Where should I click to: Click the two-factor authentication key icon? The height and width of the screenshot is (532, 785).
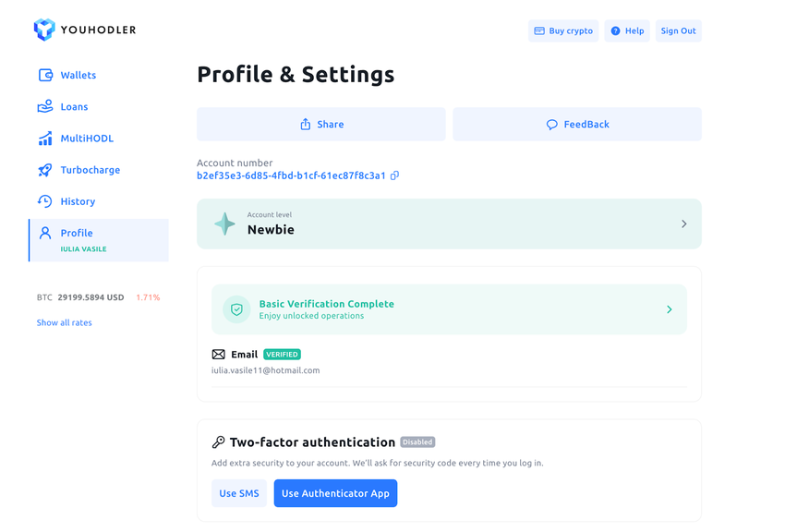pyautogui.click(x=219, y=442)
